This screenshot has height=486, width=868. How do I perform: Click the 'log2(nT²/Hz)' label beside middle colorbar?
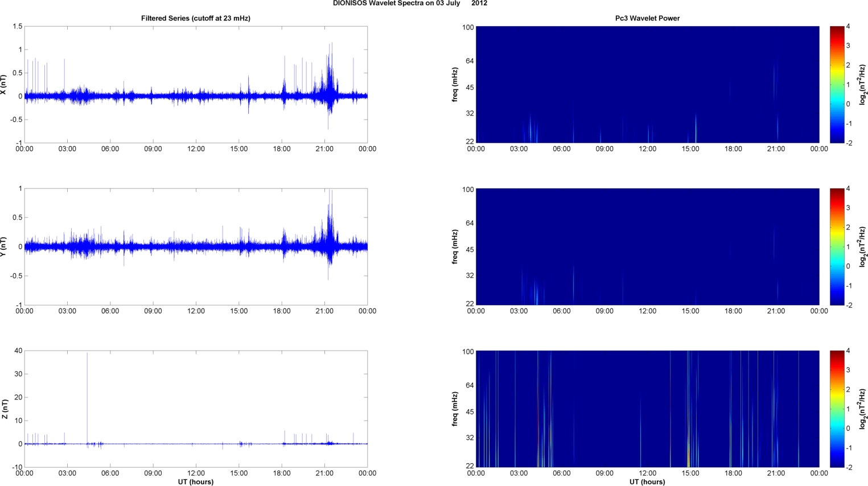863,247
